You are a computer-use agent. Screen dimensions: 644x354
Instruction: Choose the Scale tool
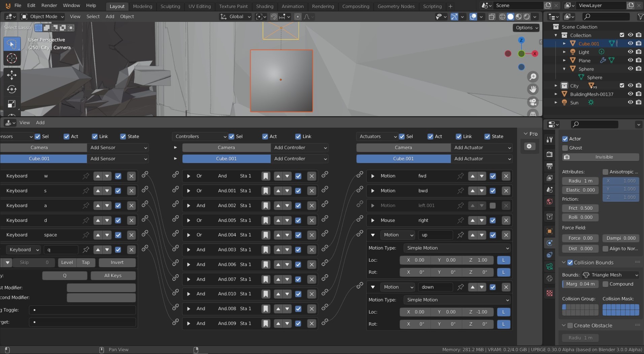pyautogui.click(x=12, y=104)
